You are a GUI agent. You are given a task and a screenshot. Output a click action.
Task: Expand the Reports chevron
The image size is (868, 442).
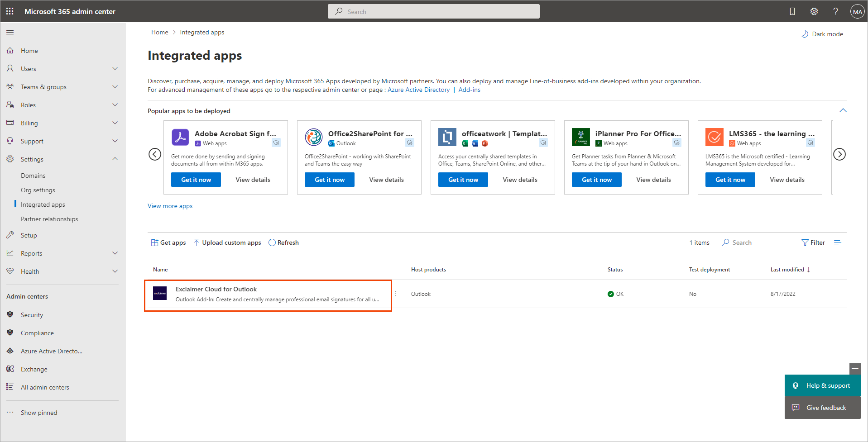pos(115,253)
